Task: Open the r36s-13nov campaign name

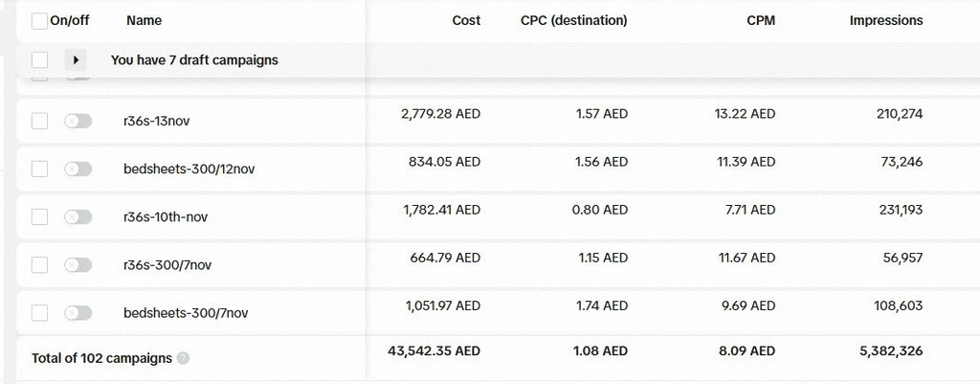Action: click(158, 121)
